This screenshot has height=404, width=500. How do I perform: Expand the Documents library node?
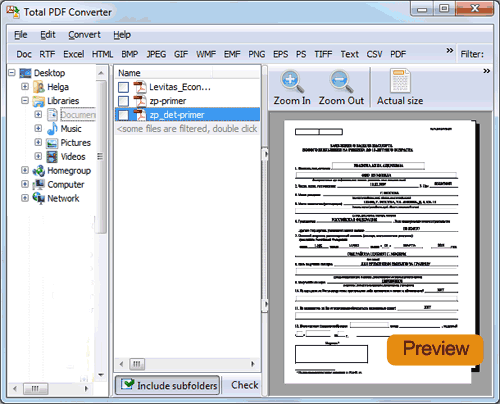click(x=38, y=114)
